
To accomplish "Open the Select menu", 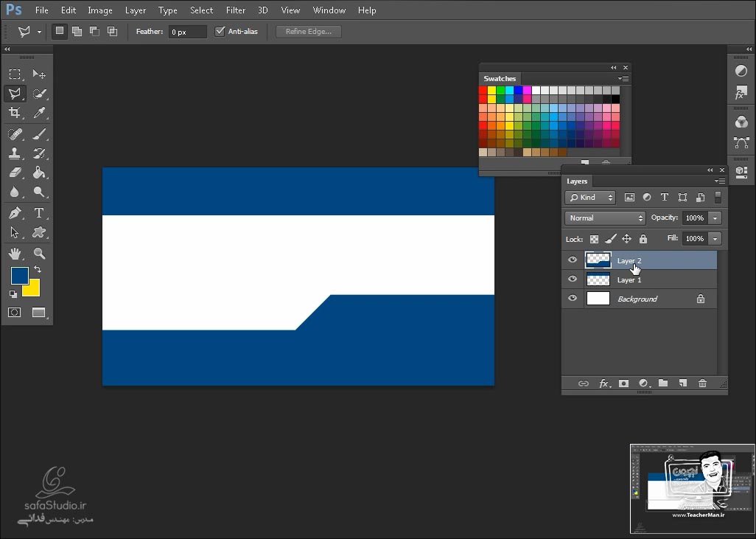I will (202, 10).
